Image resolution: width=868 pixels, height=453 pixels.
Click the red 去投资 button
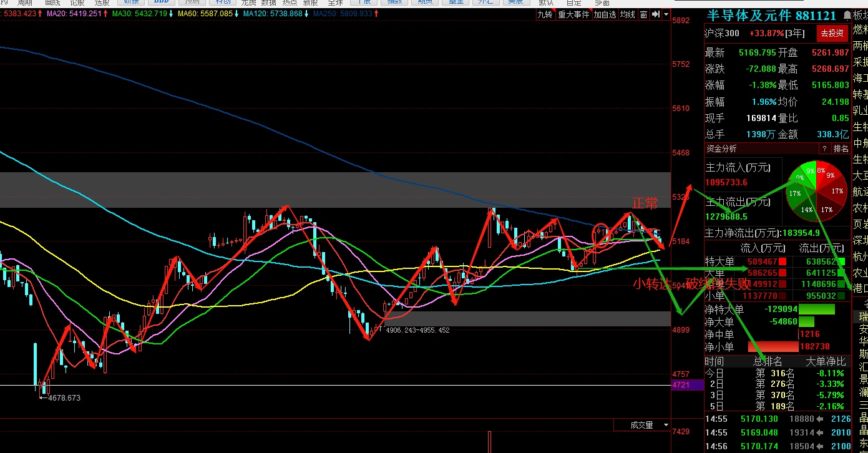point(832,33)
